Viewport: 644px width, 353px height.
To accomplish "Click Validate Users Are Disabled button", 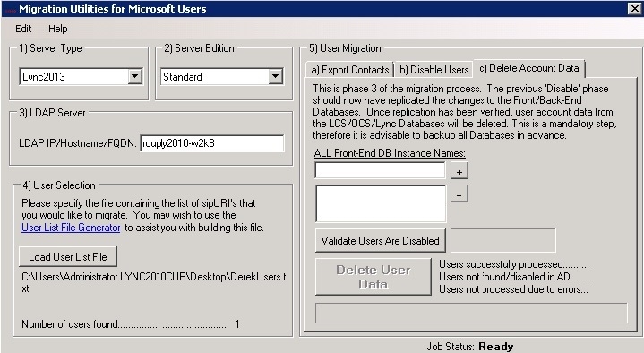I will click(381, 241).
